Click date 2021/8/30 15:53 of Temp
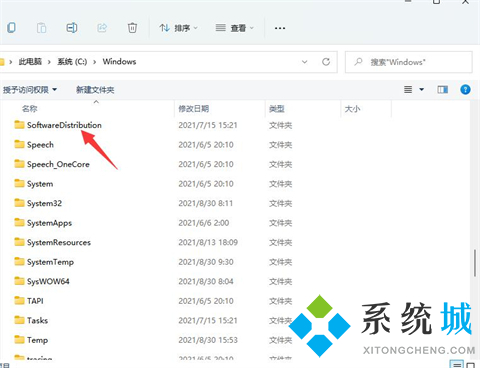This screenshot has width=480, height=368. click(208, 340)
